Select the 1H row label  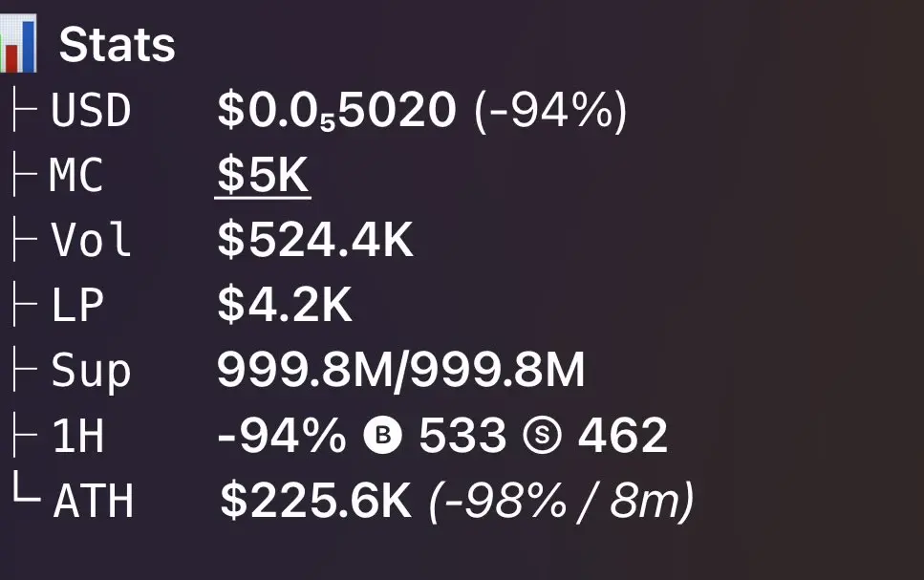[76, 437]
